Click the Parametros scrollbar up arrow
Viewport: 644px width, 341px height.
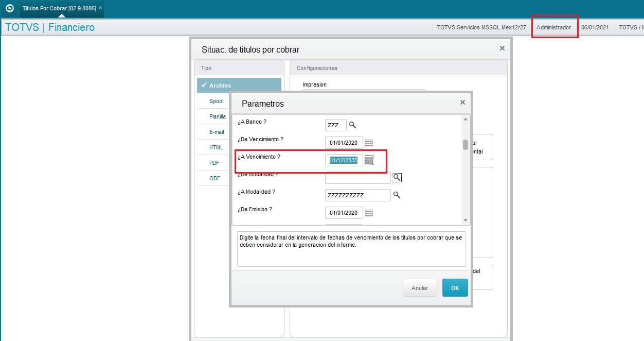point(466,119)
